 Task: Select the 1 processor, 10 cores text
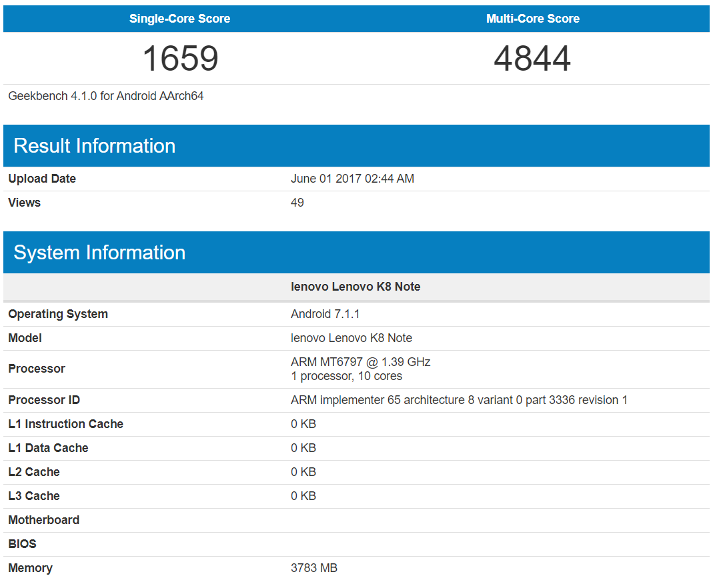coord(346,376)
